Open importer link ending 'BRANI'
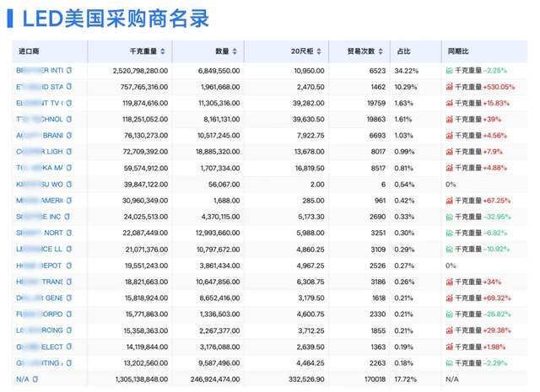540x392 pixels. (40, 135)
